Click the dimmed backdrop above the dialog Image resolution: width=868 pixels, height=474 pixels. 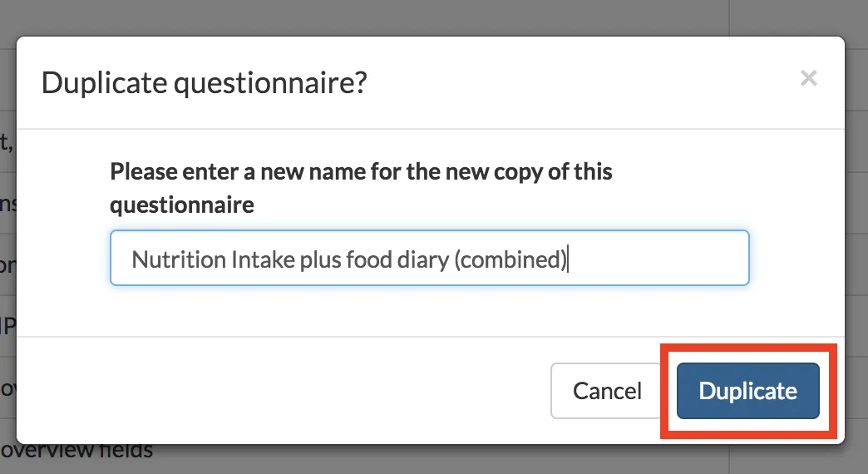pyautogui.click(x=416, y=17)
